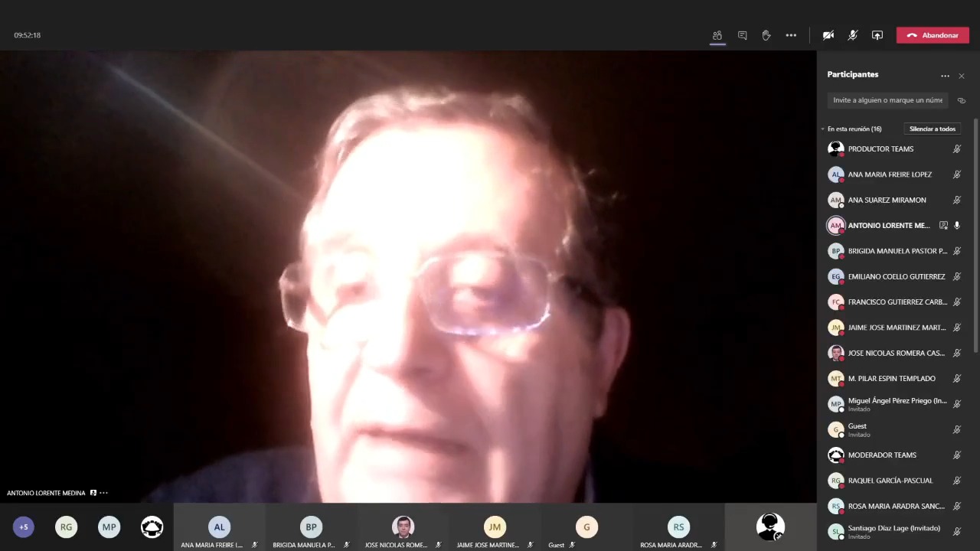Viewport: 980px width, 551px height.
Task: Raise your hand in the meeting
Action: (x=766, y=35)
